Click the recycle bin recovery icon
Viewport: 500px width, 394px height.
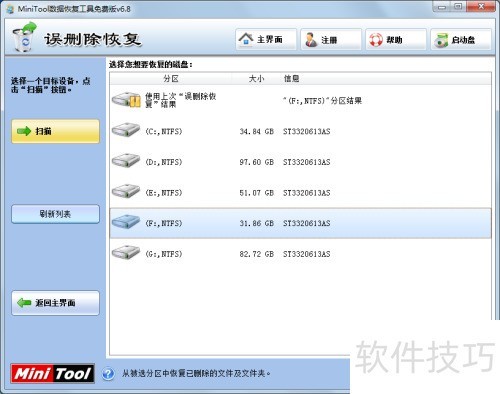tap(24, 37)
